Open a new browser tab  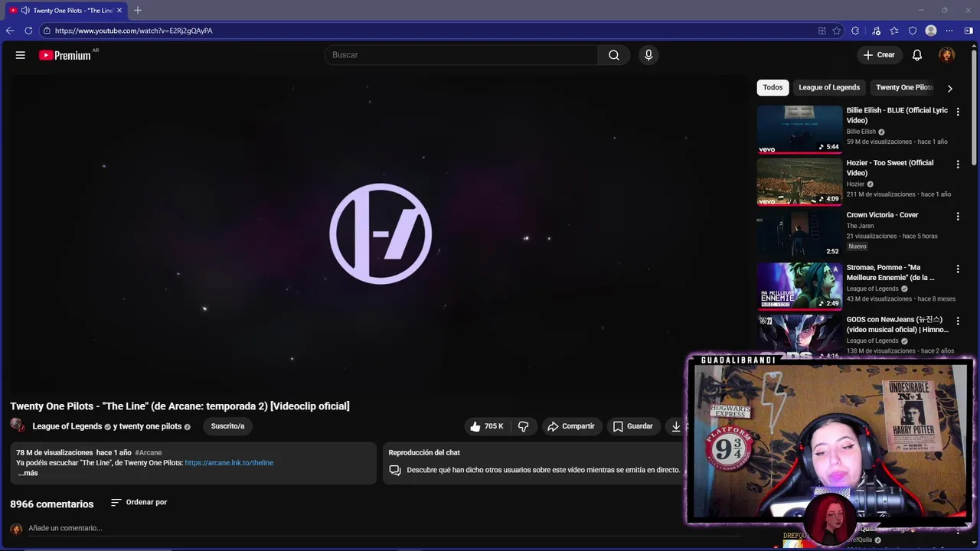click(x=138, y=10)
